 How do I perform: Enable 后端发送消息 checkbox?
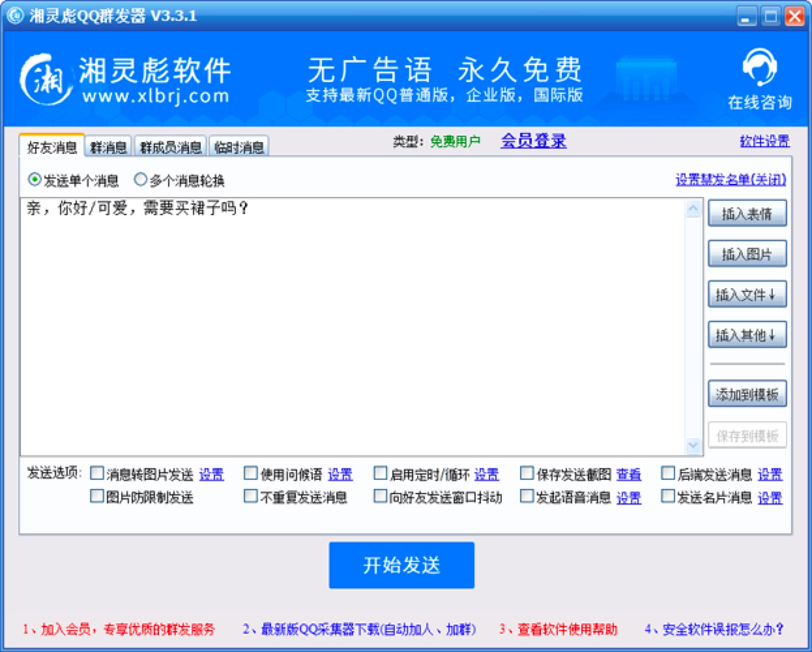[668, 473]
